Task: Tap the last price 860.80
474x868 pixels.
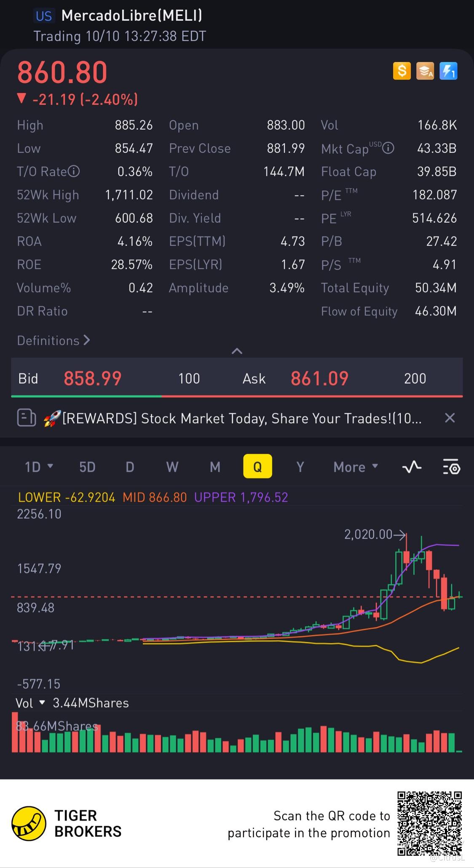Action: (x=62, y=72)
